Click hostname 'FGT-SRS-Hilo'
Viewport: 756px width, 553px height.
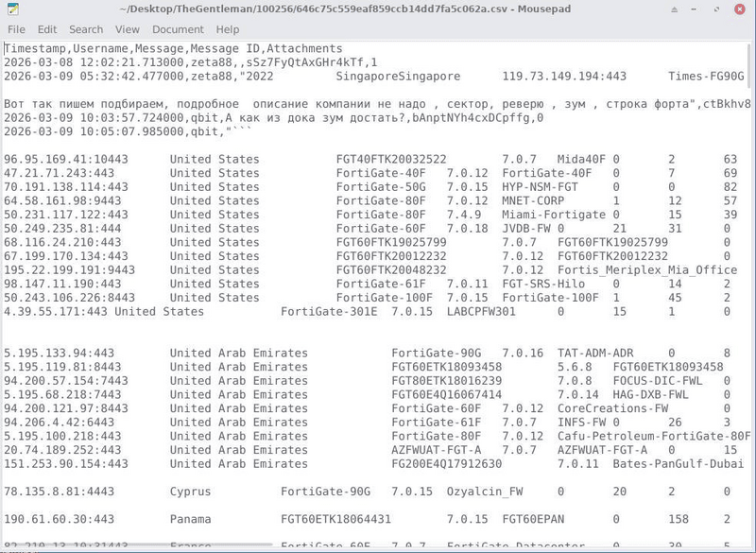tap(543, 284)
